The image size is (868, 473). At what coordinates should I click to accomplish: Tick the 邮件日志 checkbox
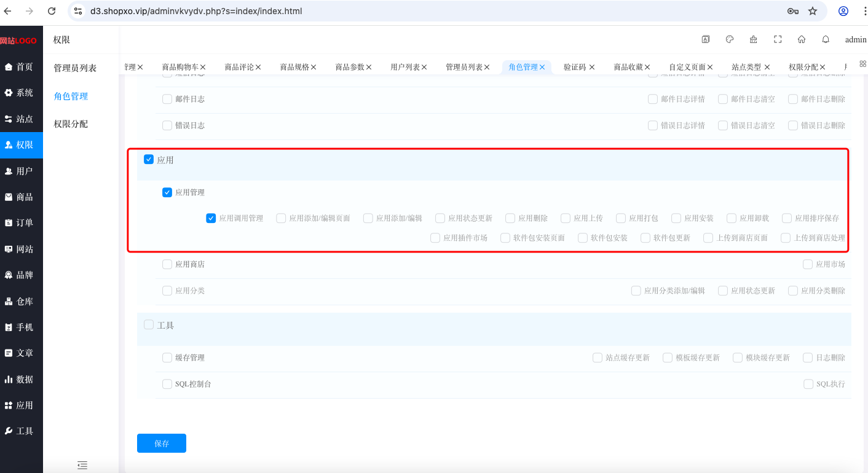click(x=167, y=99)
